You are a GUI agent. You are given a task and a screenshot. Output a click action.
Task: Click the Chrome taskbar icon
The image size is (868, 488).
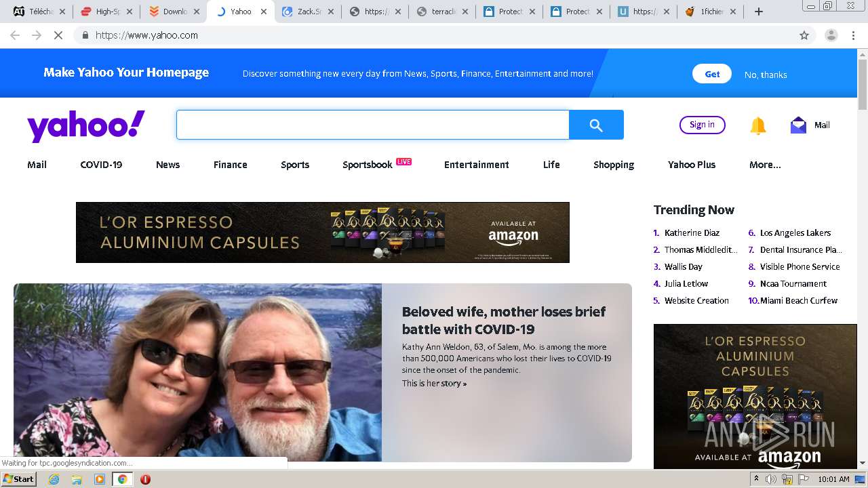(122, 479)
